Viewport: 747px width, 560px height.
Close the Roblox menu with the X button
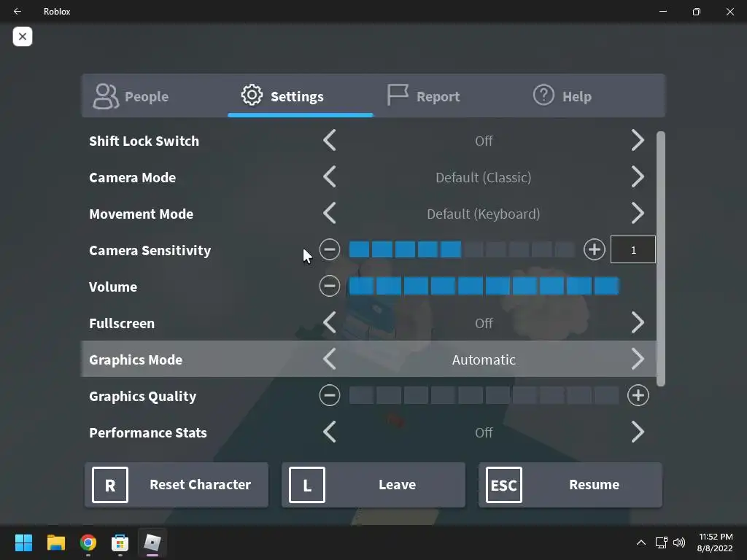(23, 36)
